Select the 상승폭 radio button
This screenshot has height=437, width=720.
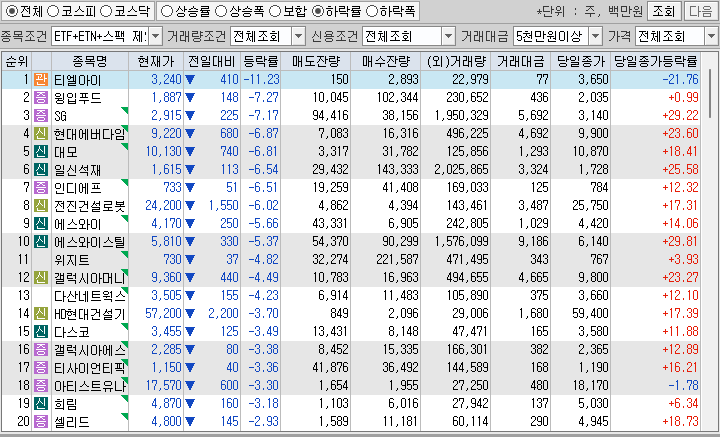221,11
